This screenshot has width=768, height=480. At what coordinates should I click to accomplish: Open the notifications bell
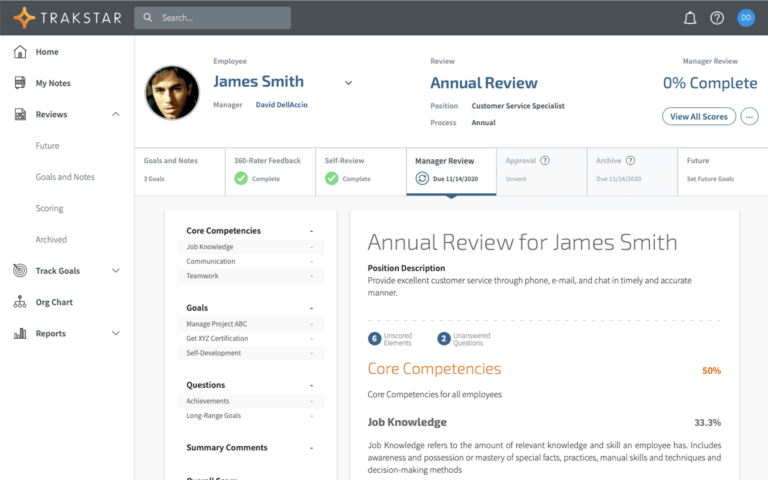click(x=690, y=18)
